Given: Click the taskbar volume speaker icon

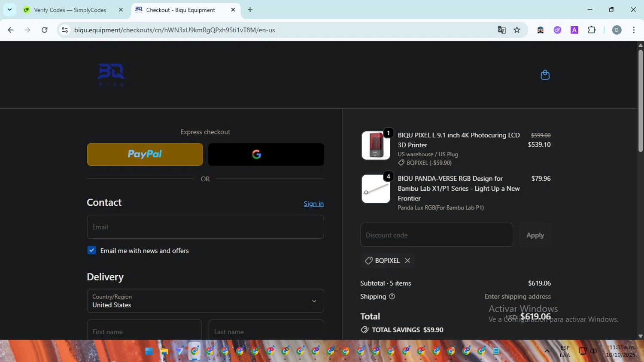Looking at the screenshot, I should point(594,351).
